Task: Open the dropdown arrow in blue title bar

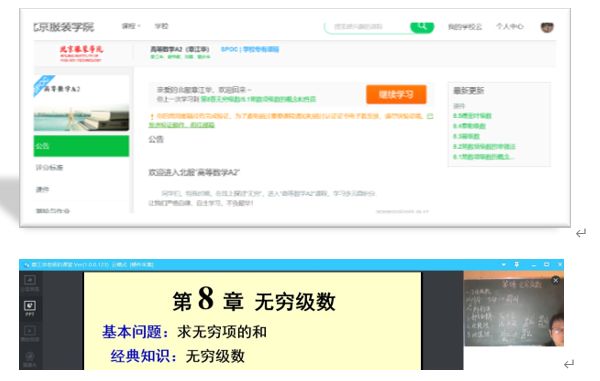Action: tap(504, 265)
